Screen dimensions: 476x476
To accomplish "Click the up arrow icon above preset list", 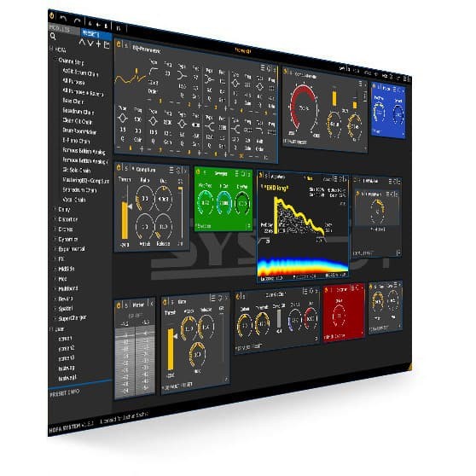I will 82,42.
